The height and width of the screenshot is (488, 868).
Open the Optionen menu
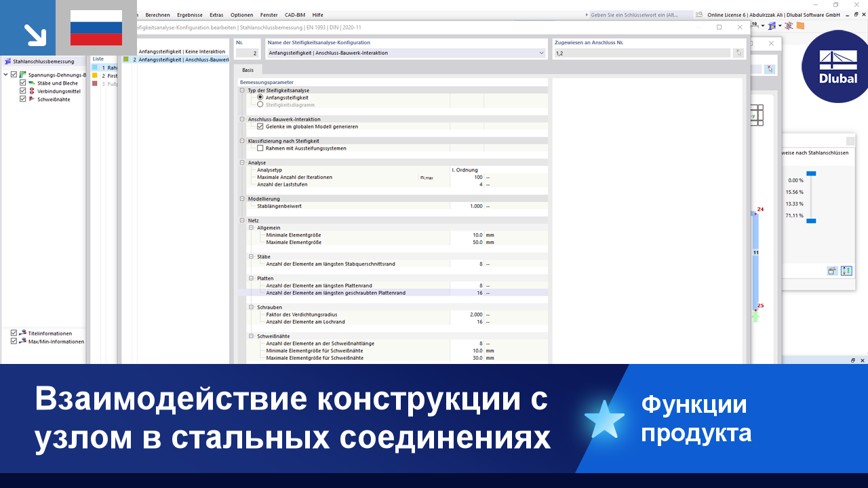241,15
